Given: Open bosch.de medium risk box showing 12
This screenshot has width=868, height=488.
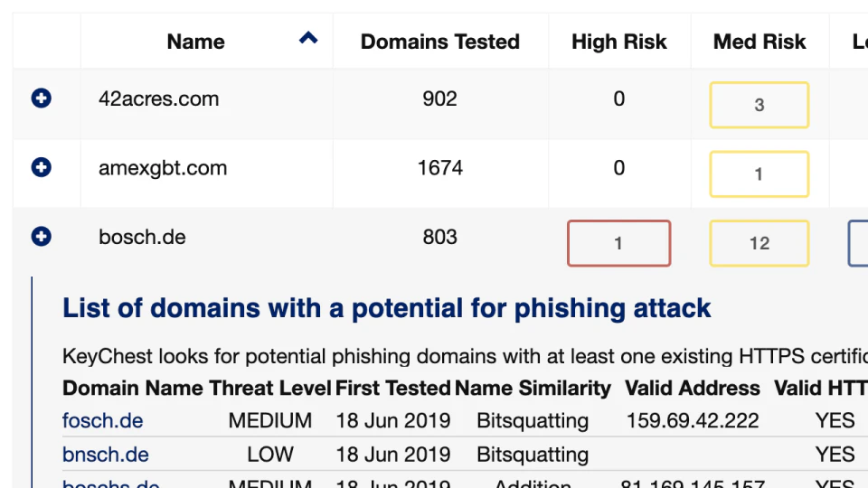Looking at the screenshot, I should pyautogui.click(x=759, y=243).
